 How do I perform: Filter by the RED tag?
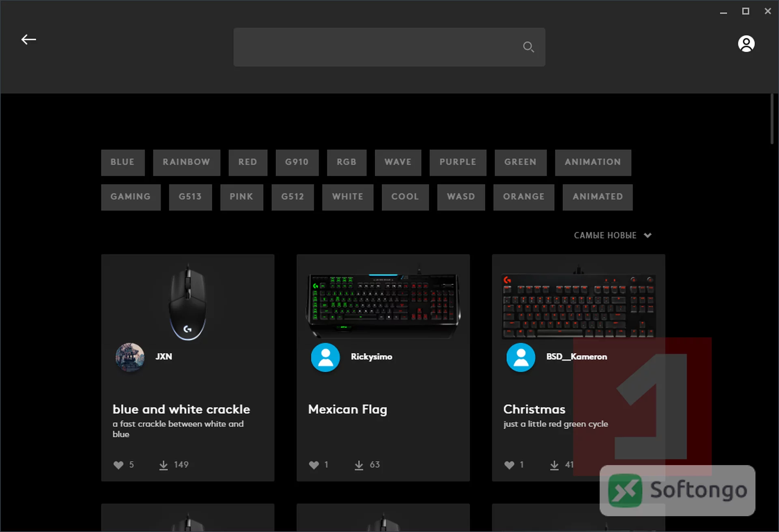248,163
